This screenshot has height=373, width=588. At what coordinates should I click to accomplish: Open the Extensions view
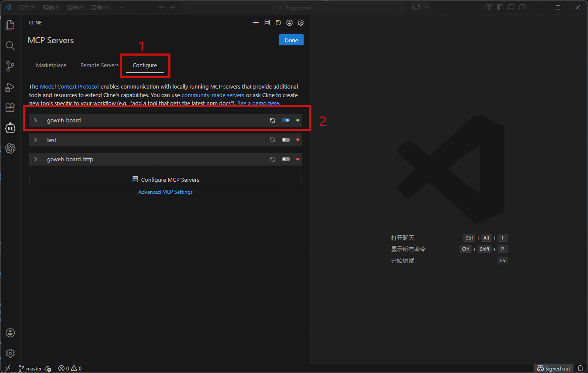(x=10, y=107)
